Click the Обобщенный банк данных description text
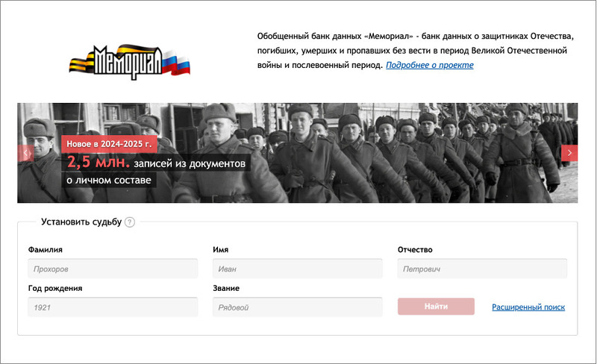The width and height of the screenshot is (597, 364). 416,51
